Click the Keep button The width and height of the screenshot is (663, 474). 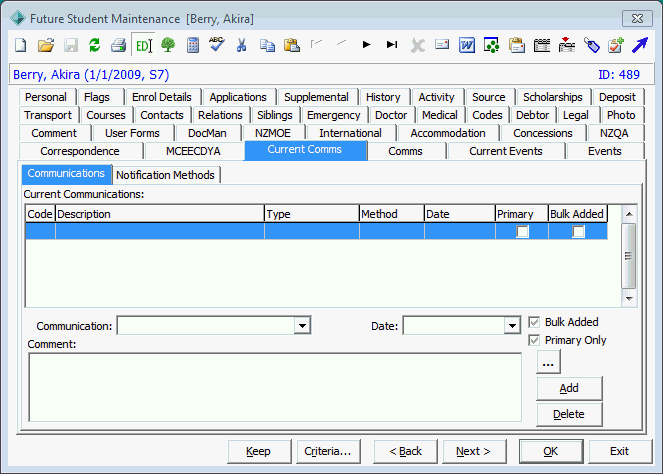pos(259,451)
